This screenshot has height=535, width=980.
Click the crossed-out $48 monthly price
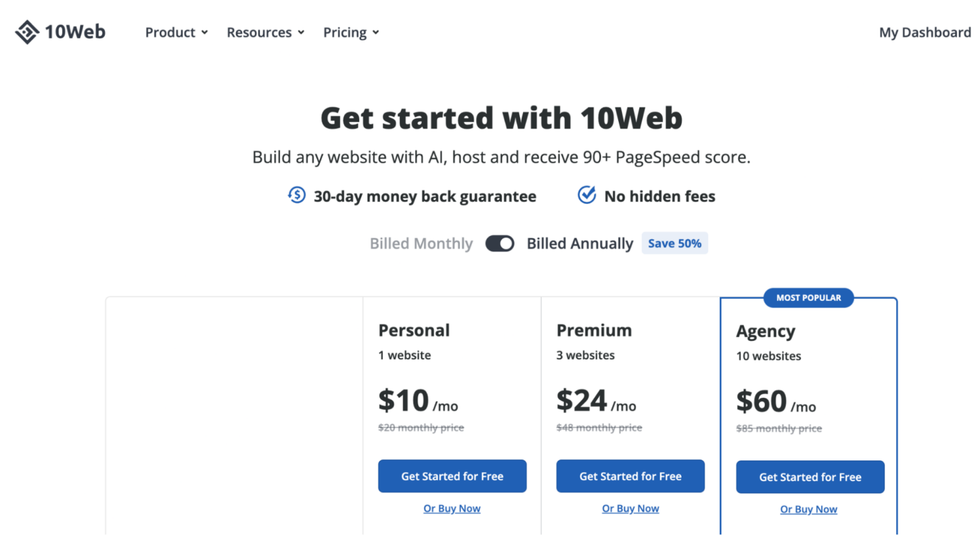(599, 427)
